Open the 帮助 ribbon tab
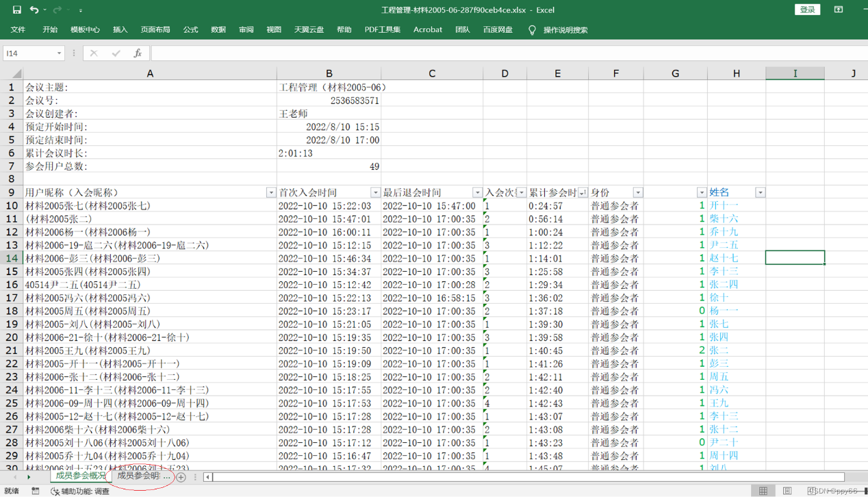Viewport: 868px width, 501px height. click(344, 30)
